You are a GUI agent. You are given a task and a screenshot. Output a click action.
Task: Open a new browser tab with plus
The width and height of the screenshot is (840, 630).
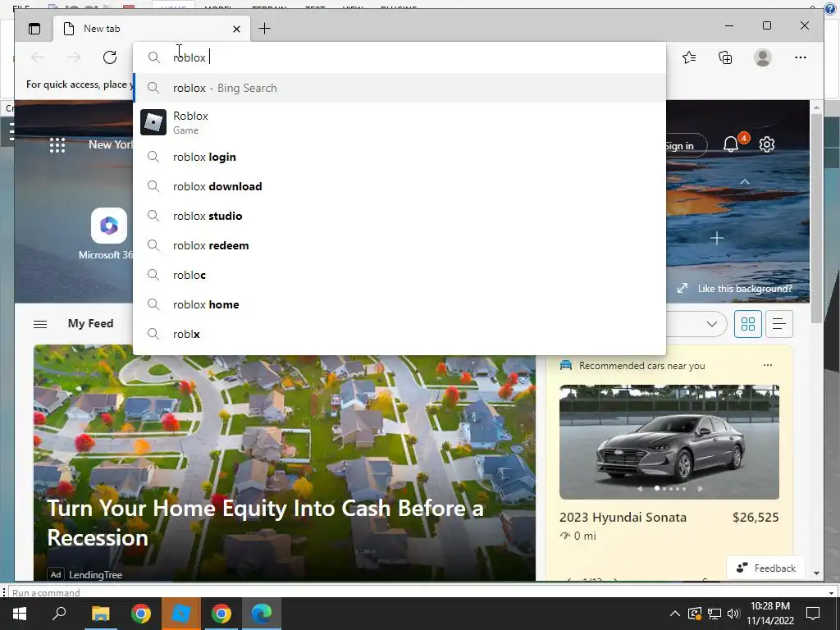pyautogui.click(x=265, y=29)
